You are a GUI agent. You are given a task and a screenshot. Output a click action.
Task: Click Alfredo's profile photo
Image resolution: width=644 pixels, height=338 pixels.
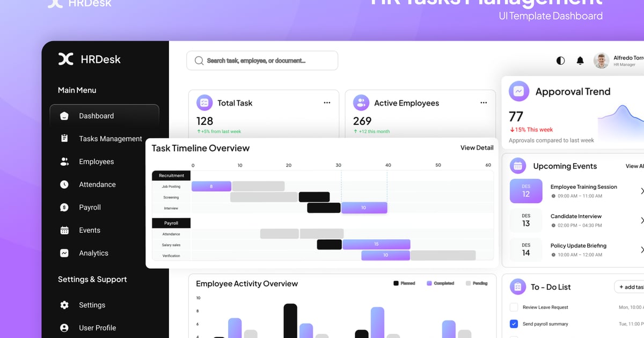[x=601, y=61]
